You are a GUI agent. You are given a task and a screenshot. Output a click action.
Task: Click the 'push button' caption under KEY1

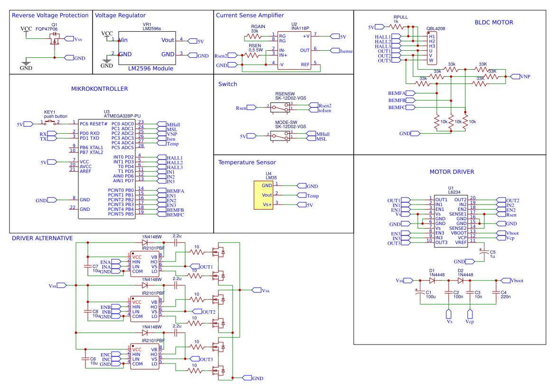tap(56, 116)
